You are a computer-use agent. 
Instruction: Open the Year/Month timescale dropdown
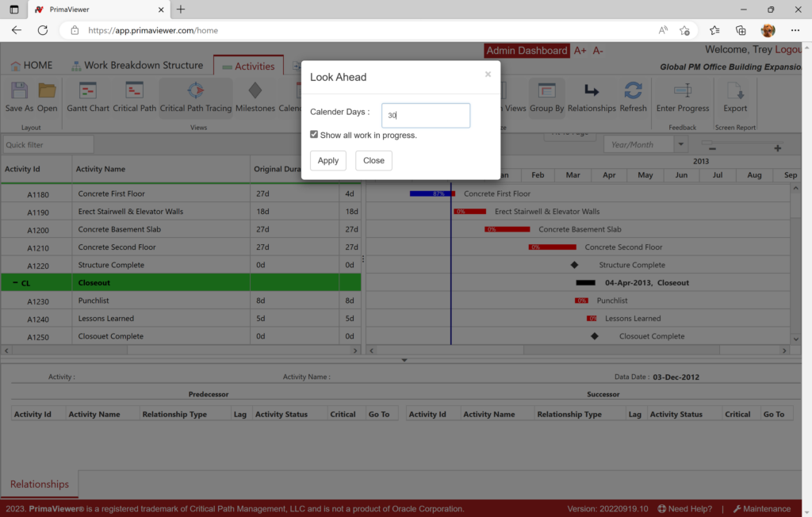point(680,144)
